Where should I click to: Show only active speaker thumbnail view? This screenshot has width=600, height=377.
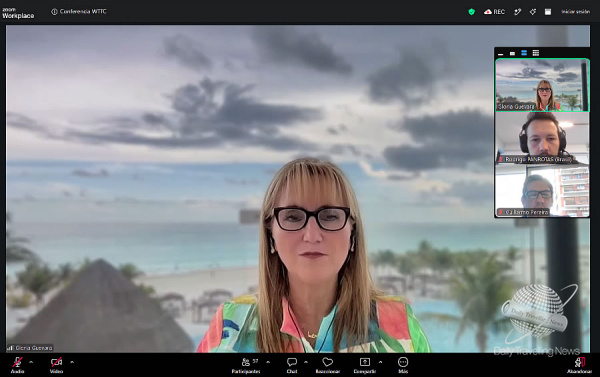click(x=512, y=54)
